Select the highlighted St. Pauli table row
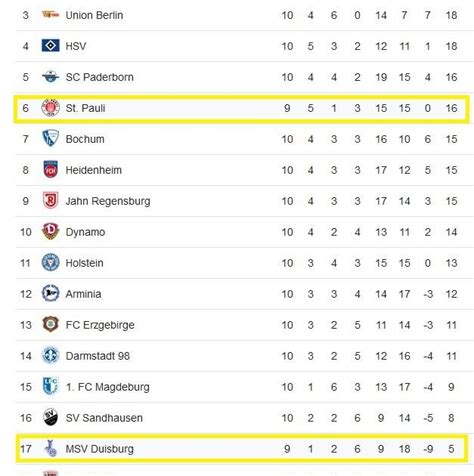This screenshot has height=476, width=474. [x=242, y=109]
